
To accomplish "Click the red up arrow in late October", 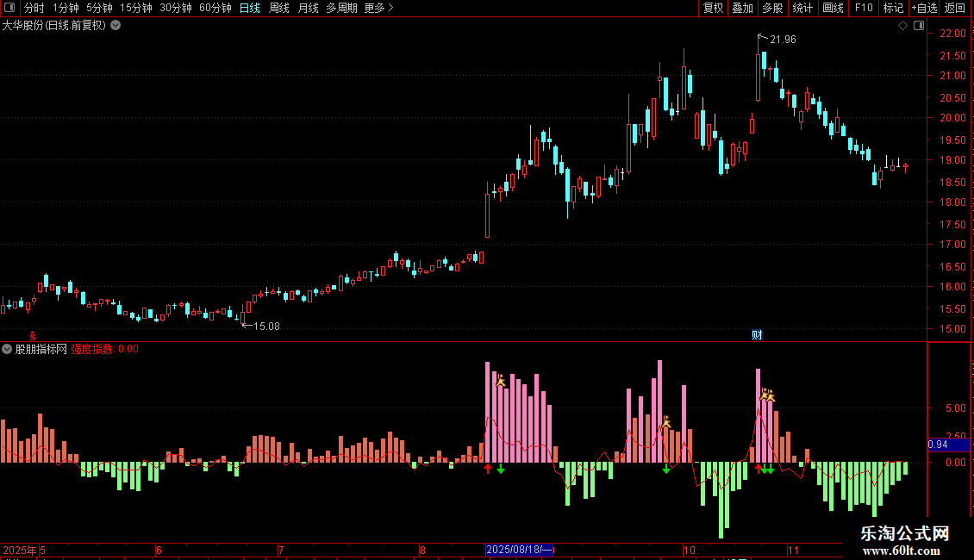I will tap(758, 469).
